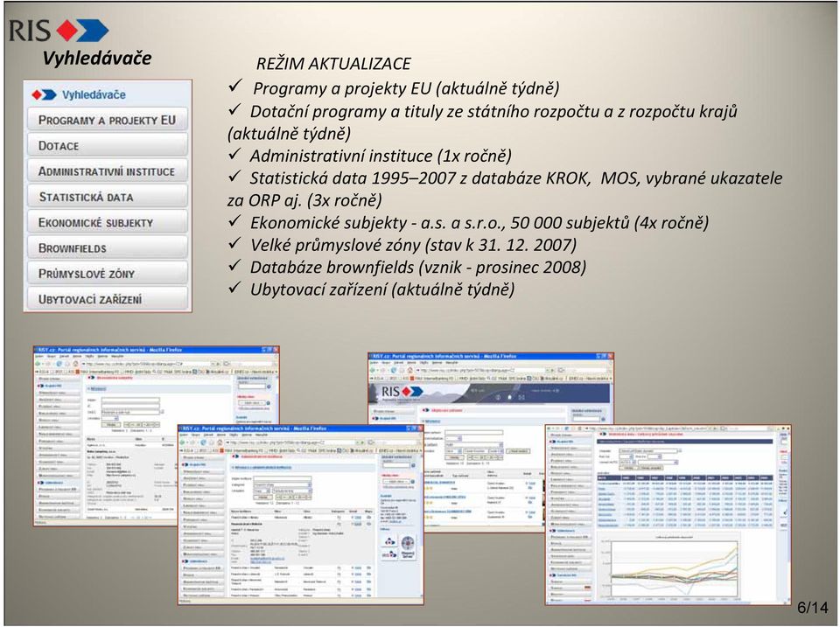Click 'Programy a projekty EU (aktuálně týdně)' bullet
The height and width of the screenshot is (627, 840).
(405, 87)
